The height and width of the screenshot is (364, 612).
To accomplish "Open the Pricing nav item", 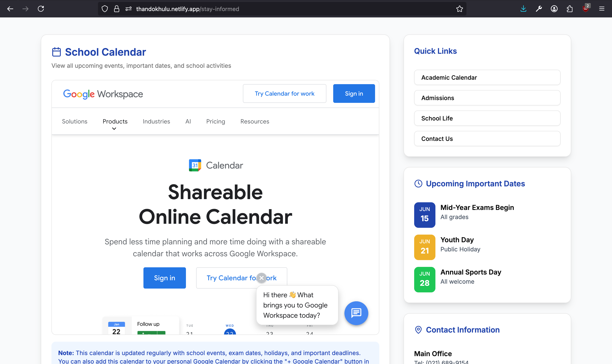I will pos(216,121).
